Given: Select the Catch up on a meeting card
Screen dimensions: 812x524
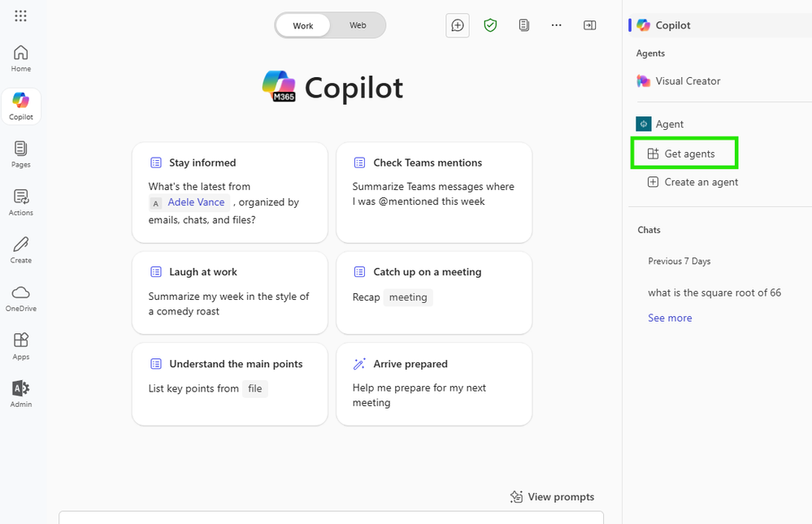Looking at the screenshot, I should click(x=434, y=293).
